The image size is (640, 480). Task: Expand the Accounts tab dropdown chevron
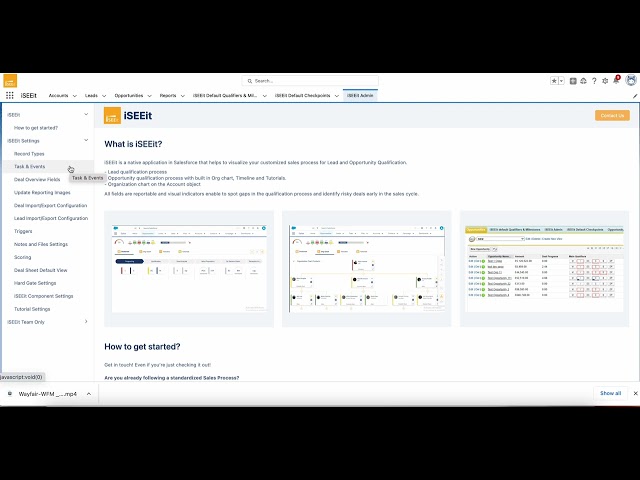pos(75,96)
